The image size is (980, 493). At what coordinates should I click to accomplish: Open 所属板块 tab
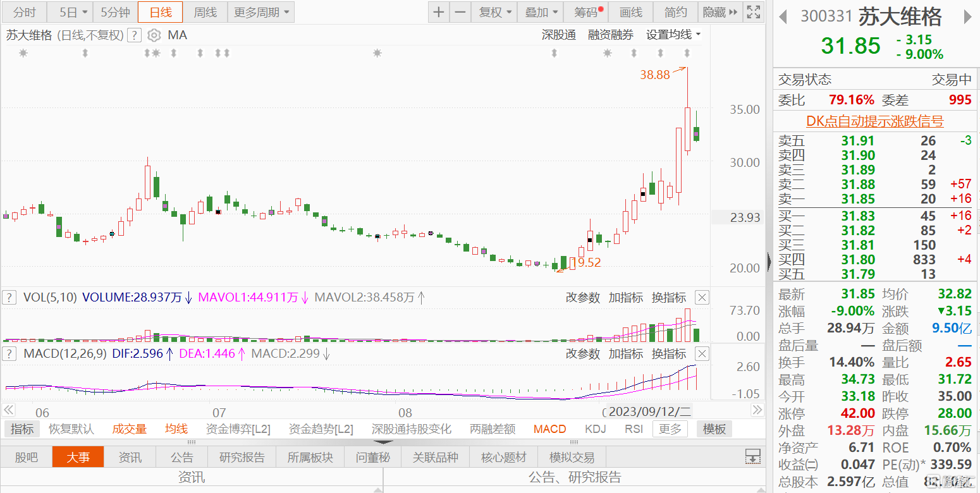pos(310,457)
